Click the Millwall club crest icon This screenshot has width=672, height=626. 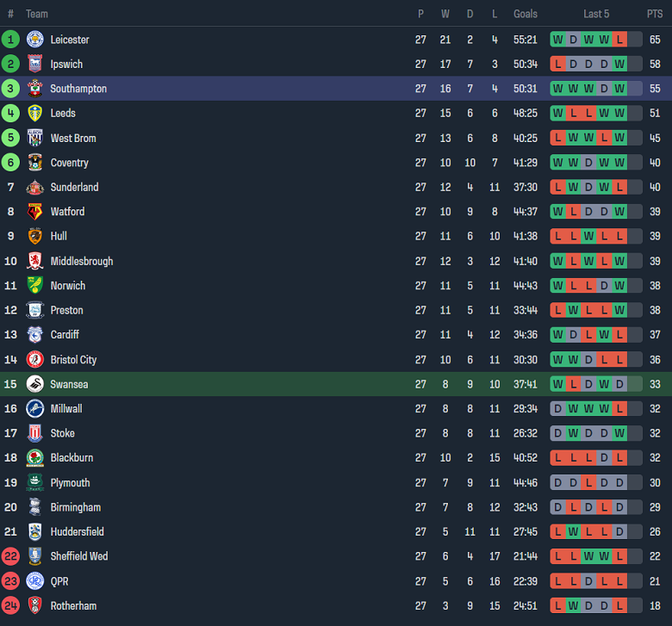point(34,409)
